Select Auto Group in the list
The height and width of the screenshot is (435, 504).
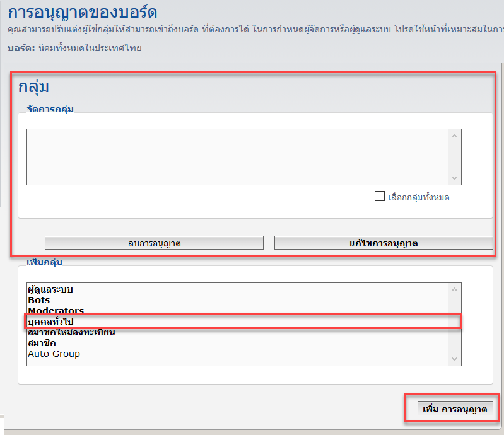(54, 354)
